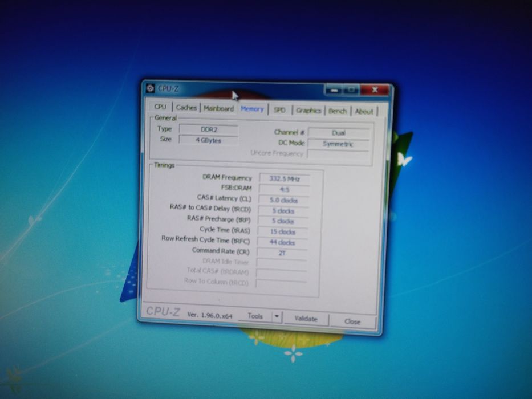
Task: Click the Type field showing DDR2
Action: point(209,129)
